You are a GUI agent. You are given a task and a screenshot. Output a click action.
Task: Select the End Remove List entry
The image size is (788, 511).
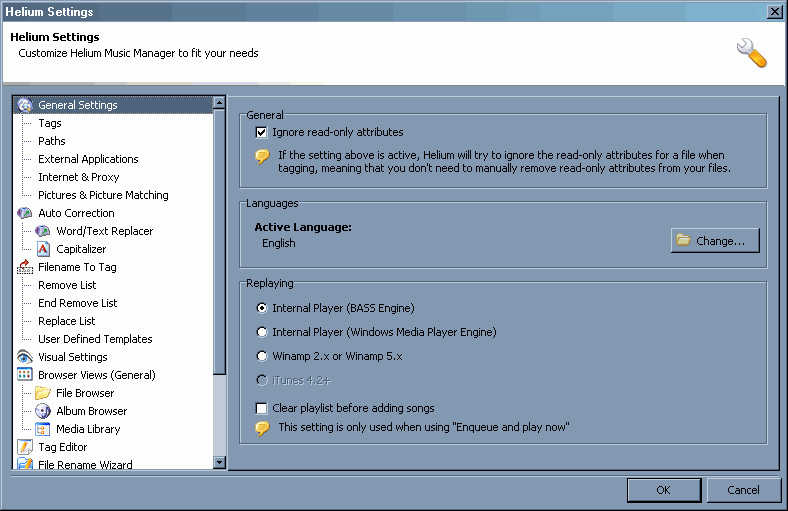click(77, 303)
